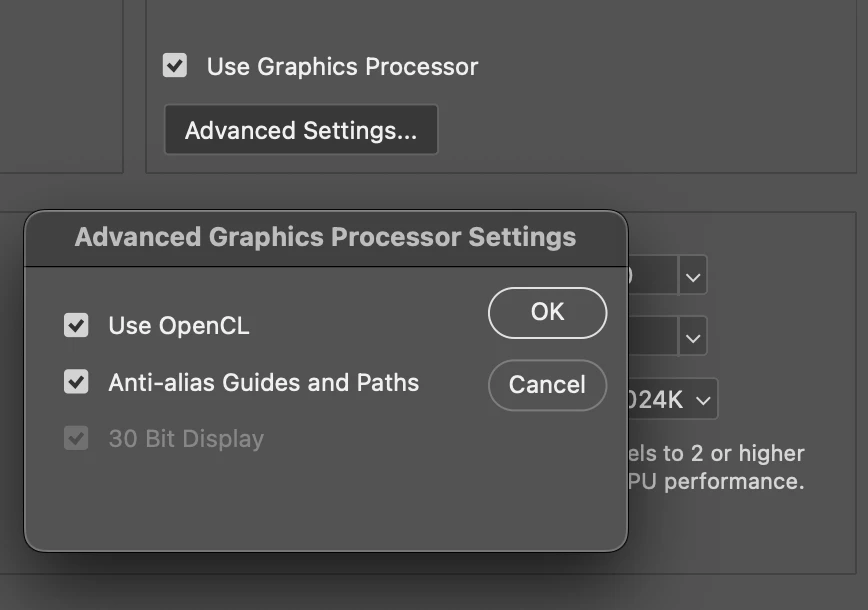Screen dimensions: 868x610
Task: Focus the top input field beside the dialog
Action: 652,275
